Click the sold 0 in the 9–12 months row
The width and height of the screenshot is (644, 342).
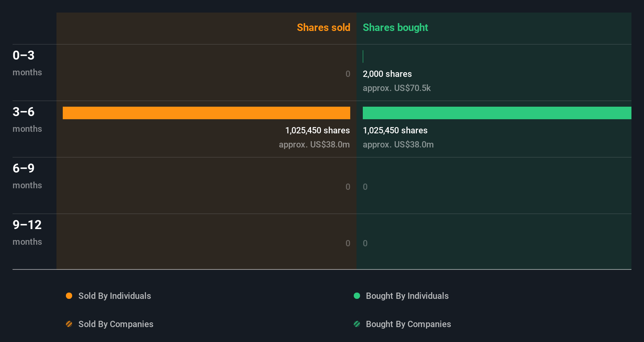click(x=348, y=243)
